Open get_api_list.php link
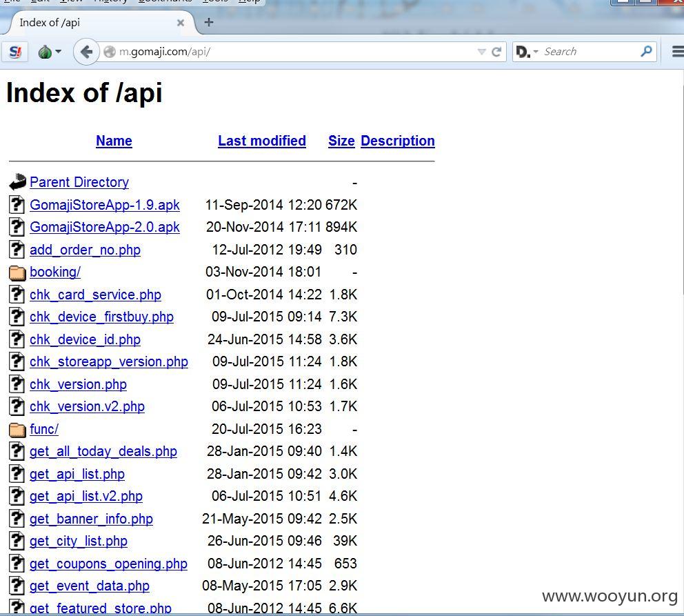684x616 pixels. 77,474
